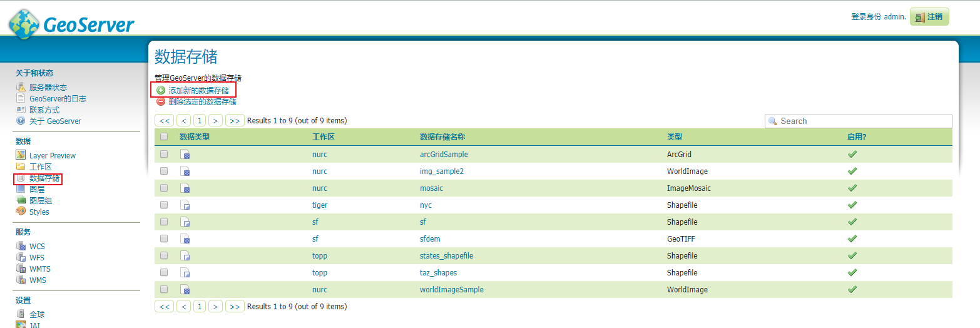Go to first page using top << button
Screen dimensions: 980x328
[165, 120]
